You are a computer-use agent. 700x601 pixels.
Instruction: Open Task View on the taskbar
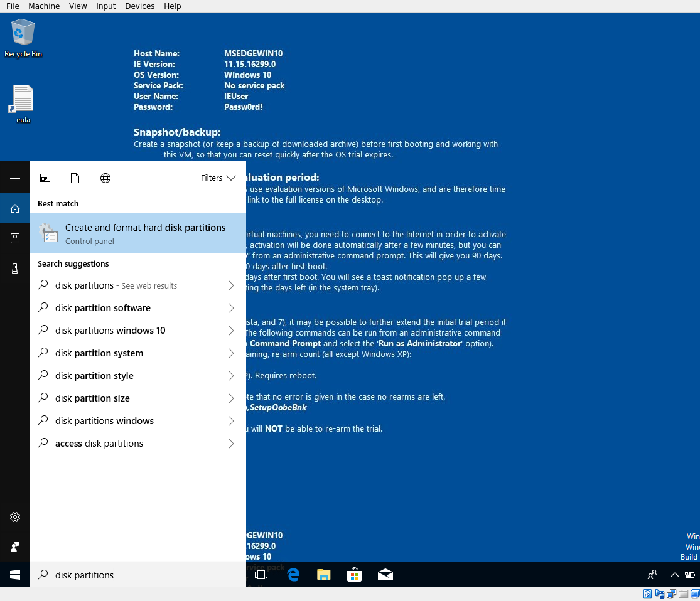(x=261, y=575)
